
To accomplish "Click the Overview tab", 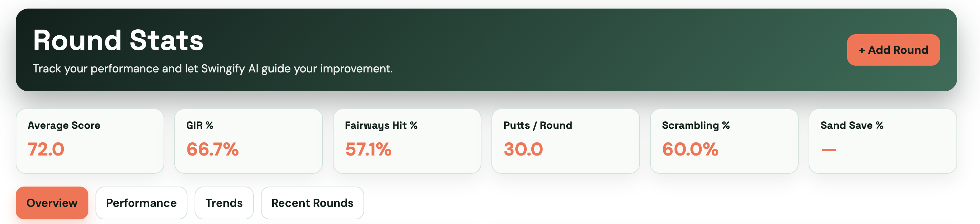I will click(52, 203).
